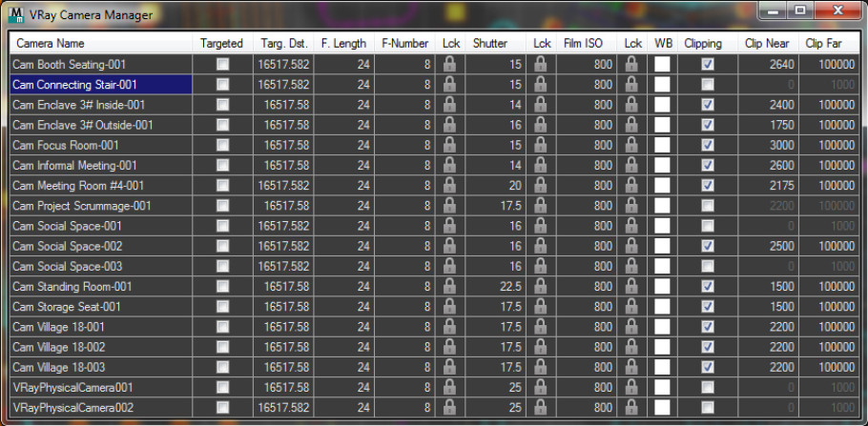Enable Clipping for Cam Project Scrummage-001
The width and height of the screenshot is (868, 426).
click(x=708, y=206)
